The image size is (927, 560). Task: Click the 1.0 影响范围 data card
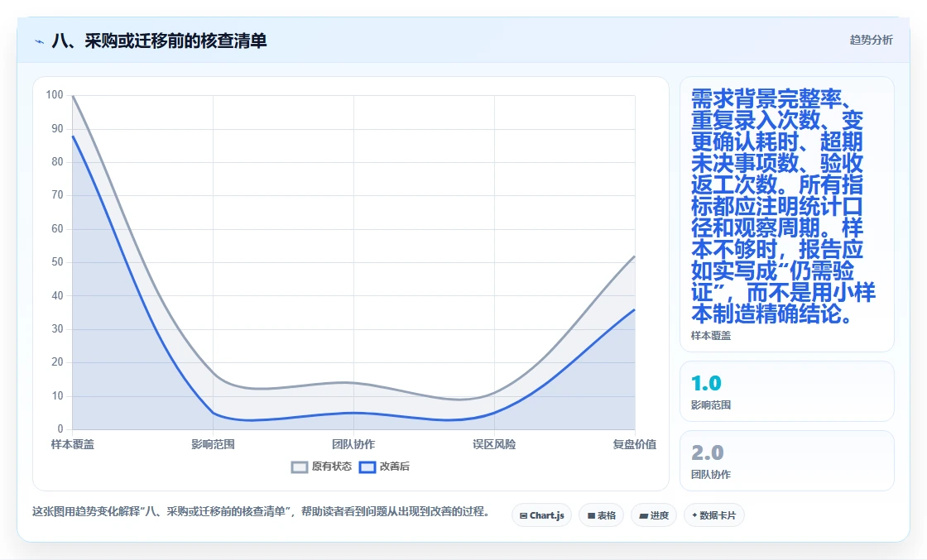pos(787,391)
